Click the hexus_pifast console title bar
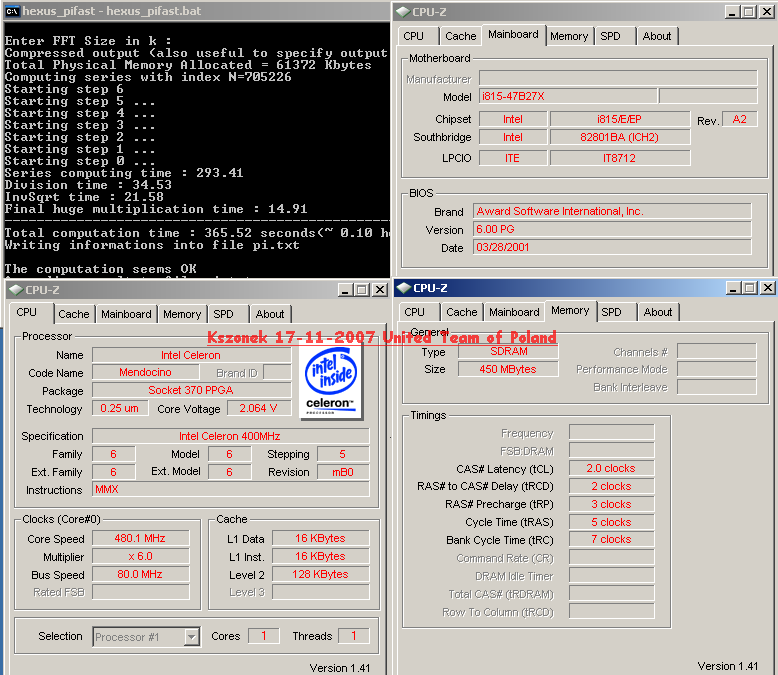The image size is (778, 675). click(196, 11)
